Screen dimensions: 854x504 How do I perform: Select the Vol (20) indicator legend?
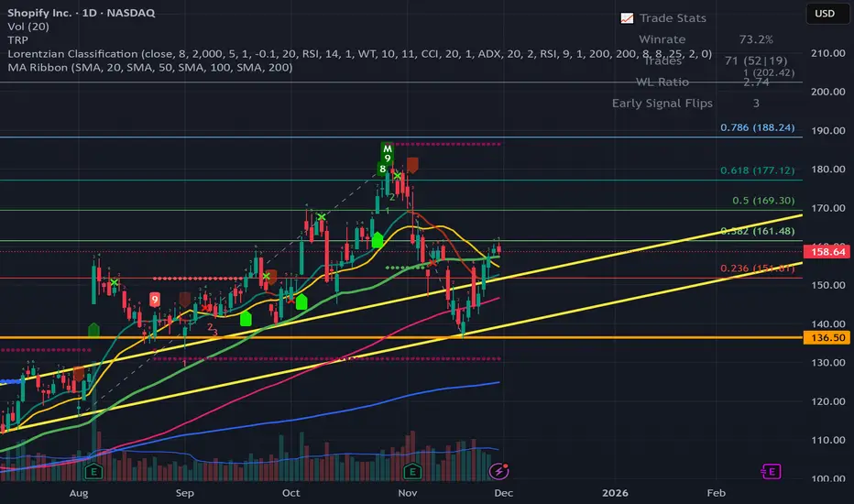[28, 27]
